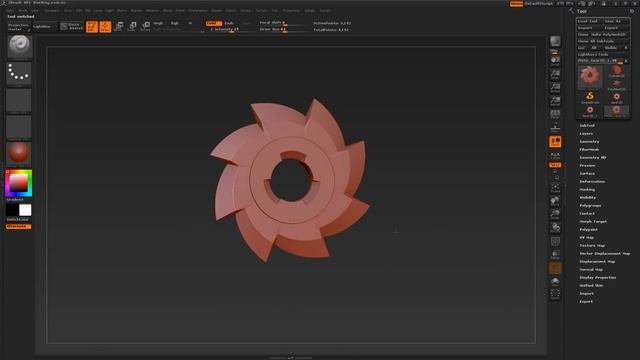Expand the SubTool sub-palette
Viewport: 640px width, 360px height.
pyautogui.click(x=587, y=126)
